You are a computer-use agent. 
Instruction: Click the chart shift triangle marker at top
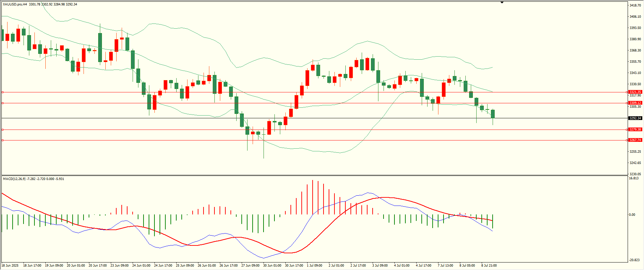point(502,2)
